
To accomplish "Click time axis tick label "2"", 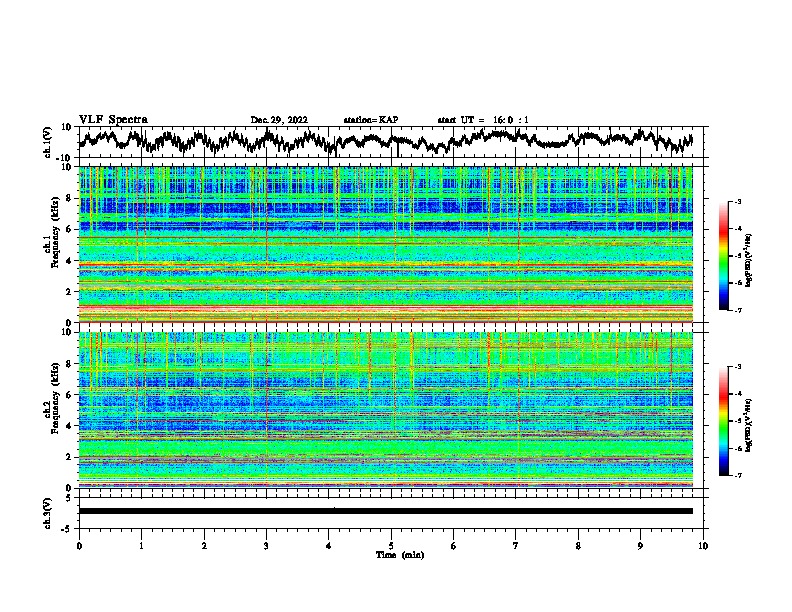I will tap(204, 546).
